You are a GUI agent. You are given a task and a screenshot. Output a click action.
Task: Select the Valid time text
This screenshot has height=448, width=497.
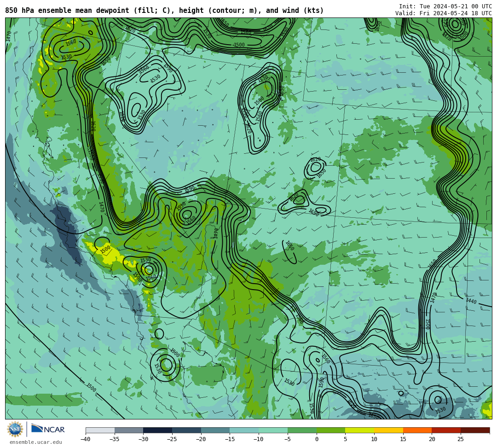tap(444, 13)
